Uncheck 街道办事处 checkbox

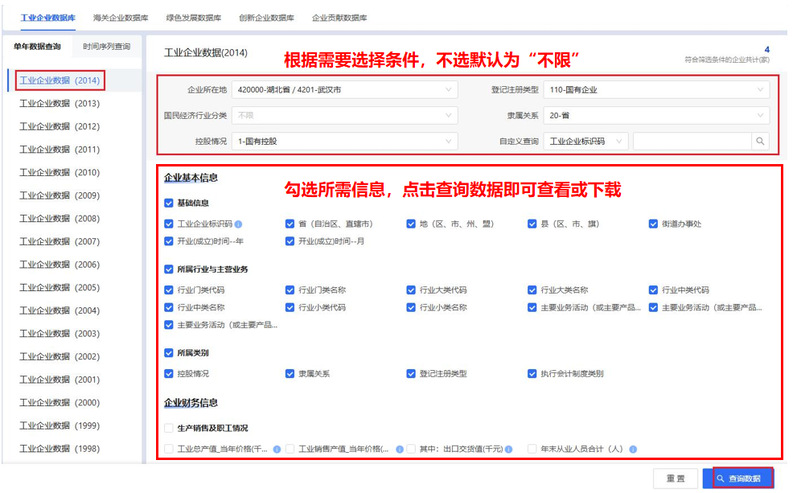click(654, 224)
